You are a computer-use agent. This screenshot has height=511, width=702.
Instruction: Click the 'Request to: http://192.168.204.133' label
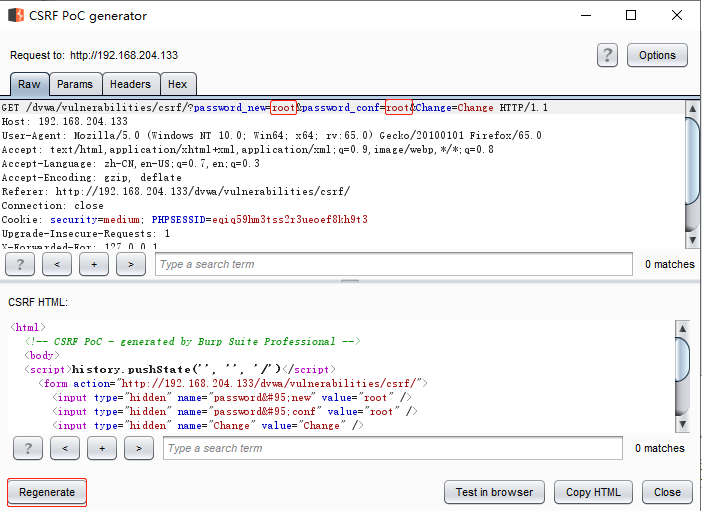pyautogui.click(x=94, y=55)
